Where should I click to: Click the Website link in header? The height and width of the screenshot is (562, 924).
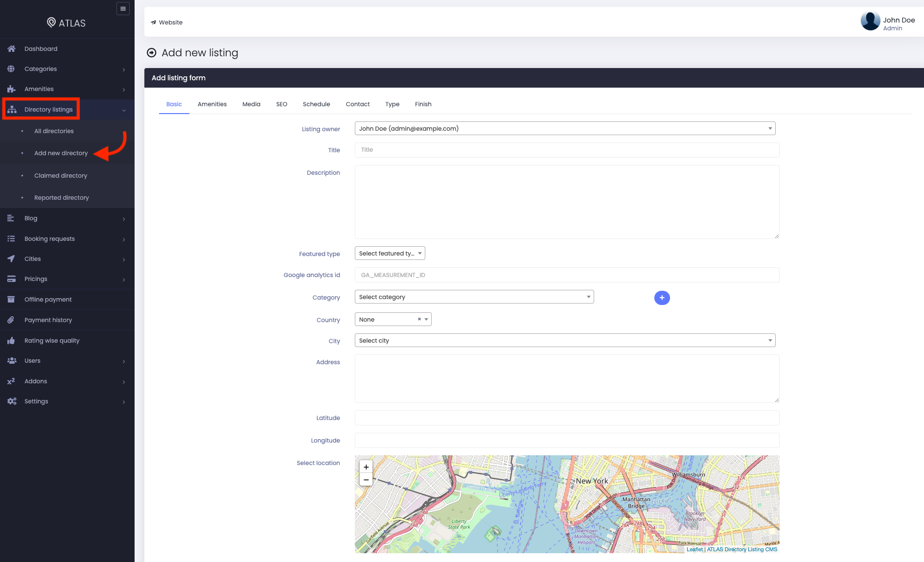pyautogui.click(x=166, y=23)
